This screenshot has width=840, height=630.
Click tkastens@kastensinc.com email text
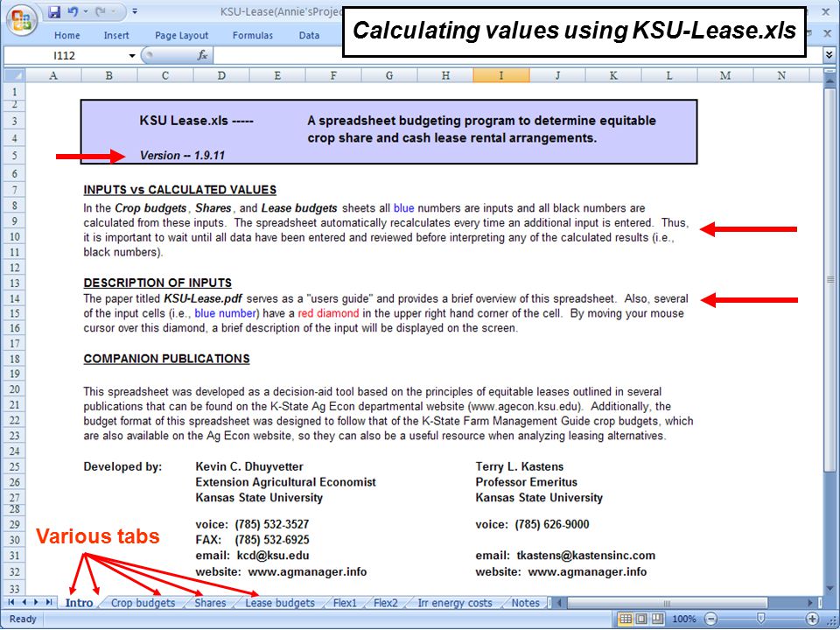pos(586,556)
